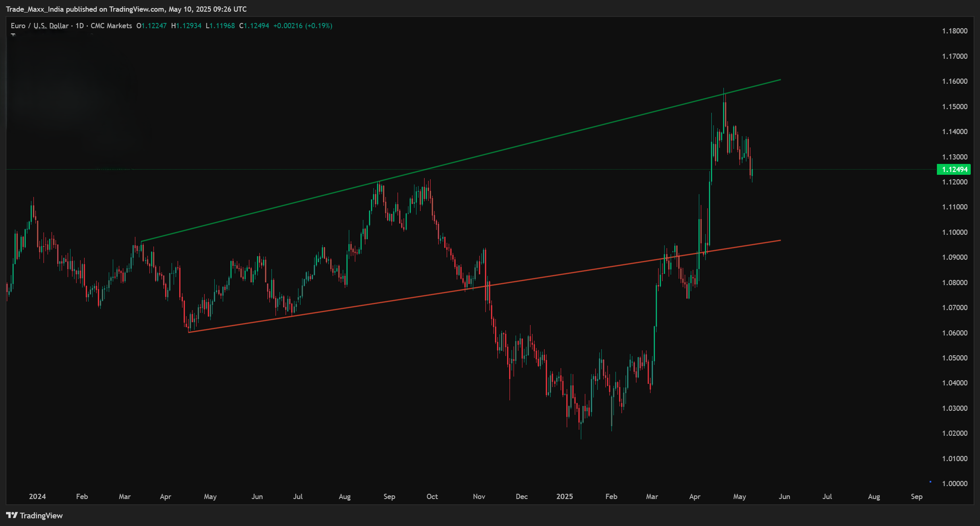Click the TradingView watermark text beside the logo
This screenshot has width=980, height=526.
41,516
